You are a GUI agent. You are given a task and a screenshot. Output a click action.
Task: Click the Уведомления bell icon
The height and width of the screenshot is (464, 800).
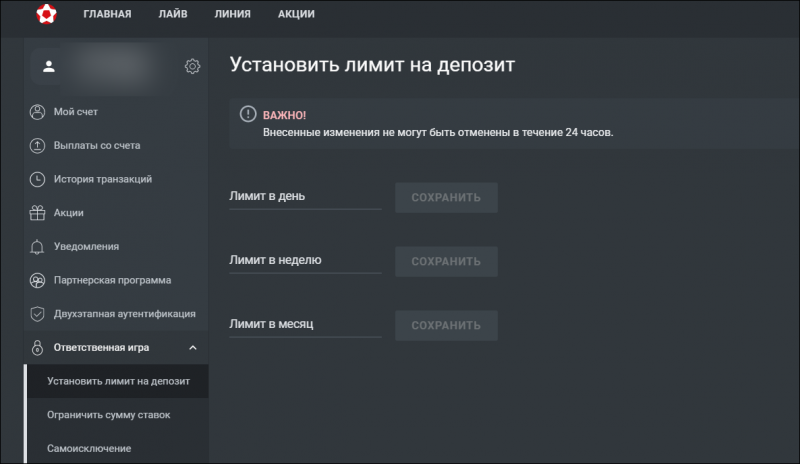point(37,247)
